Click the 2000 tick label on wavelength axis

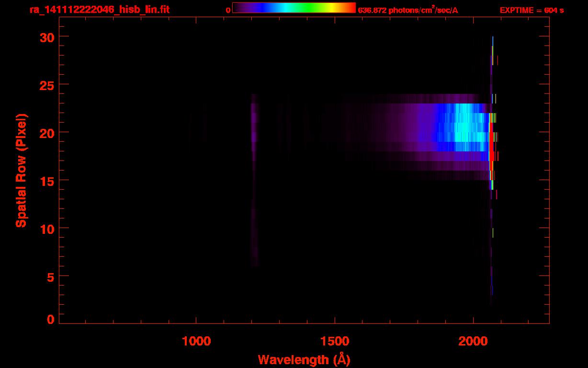[473, 341]
